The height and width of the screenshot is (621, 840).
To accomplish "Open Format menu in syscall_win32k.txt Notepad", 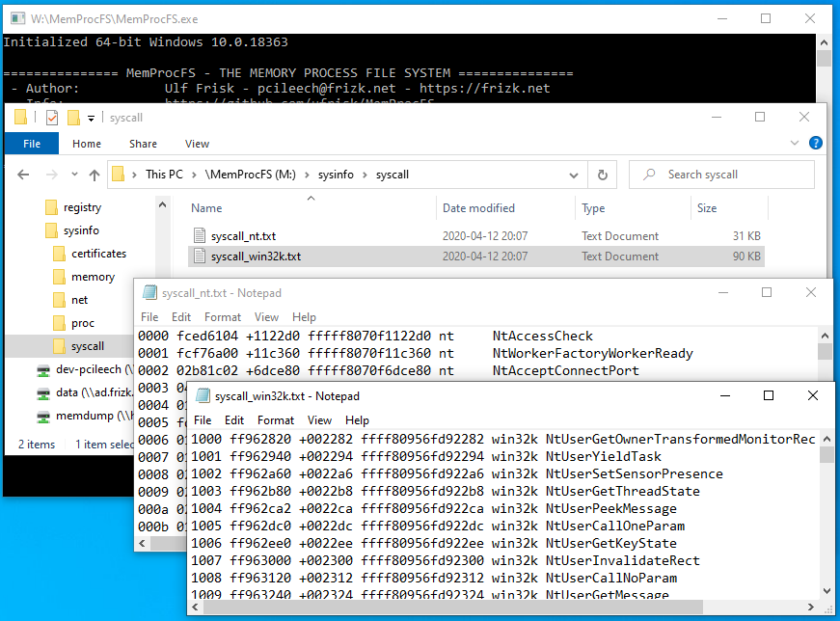I will (276, 420).
